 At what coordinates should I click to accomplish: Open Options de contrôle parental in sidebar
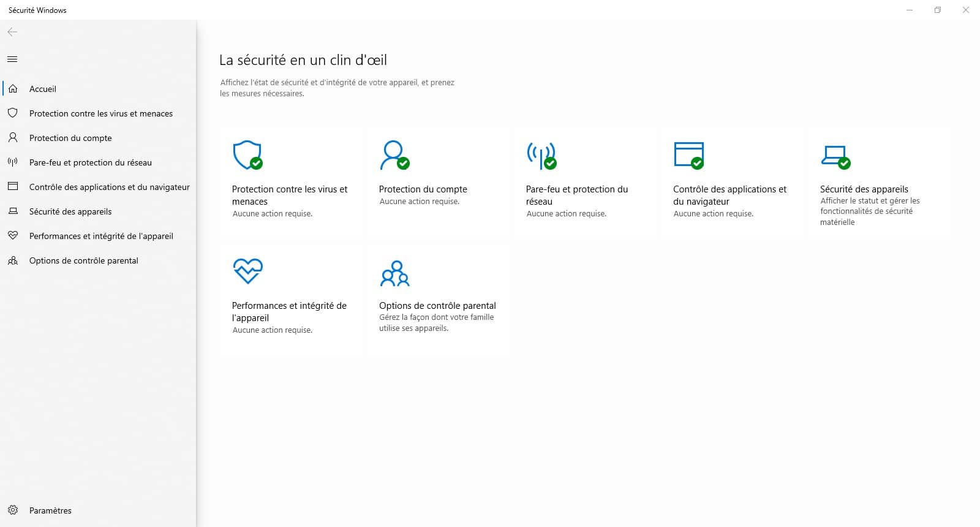pos(98,260)
